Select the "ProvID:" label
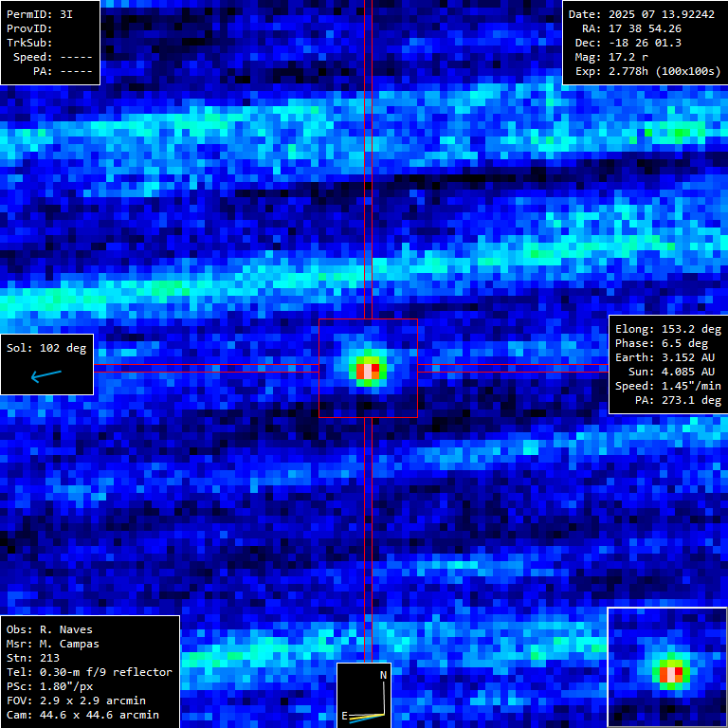Viewport: 728px width, 728px height. coord(29,28)
